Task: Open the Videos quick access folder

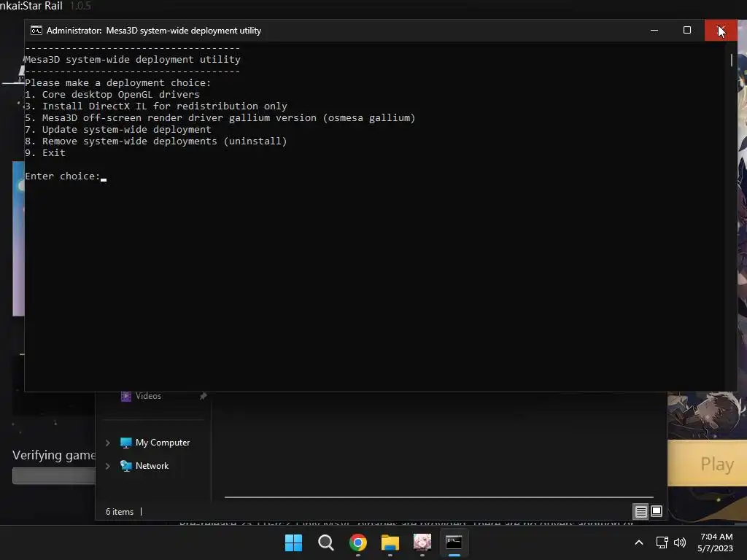Action: (148, 396)
